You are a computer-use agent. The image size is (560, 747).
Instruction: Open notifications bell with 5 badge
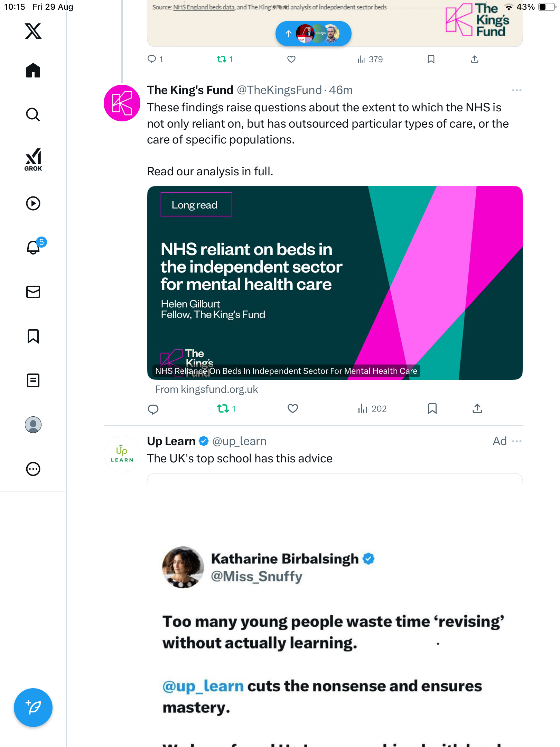[34, 247]
